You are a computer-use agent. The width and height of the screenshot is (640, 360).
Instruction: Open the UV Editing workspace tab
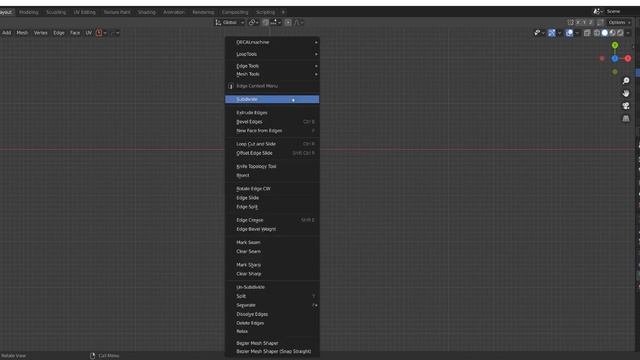84,12
